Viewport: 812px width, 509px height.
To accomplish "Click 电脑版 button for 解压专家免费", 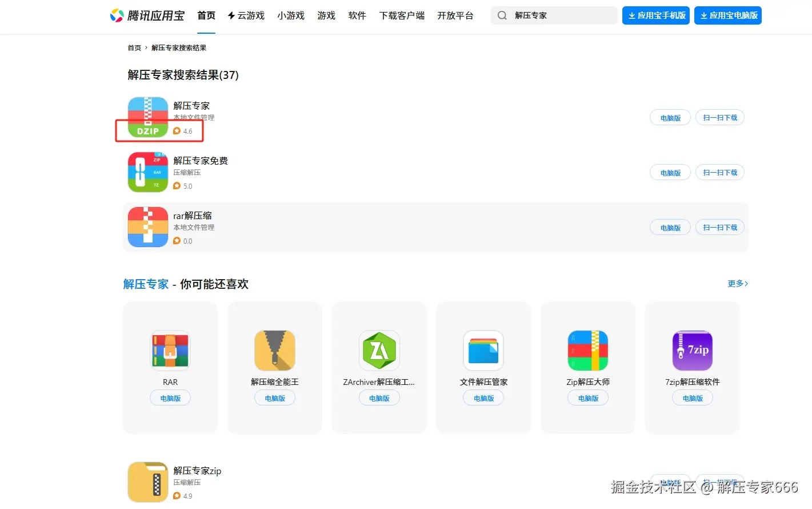I will (670, 173).
